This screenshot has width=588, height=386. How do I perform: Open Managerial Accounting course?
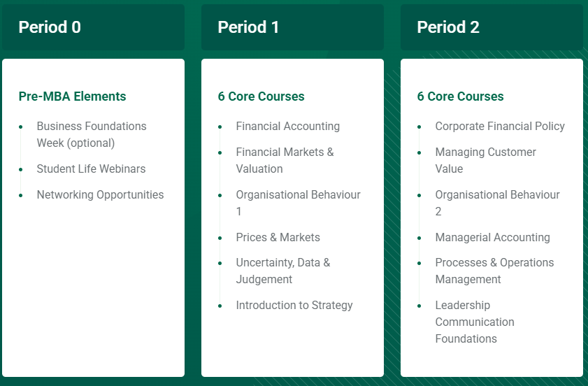492,238
